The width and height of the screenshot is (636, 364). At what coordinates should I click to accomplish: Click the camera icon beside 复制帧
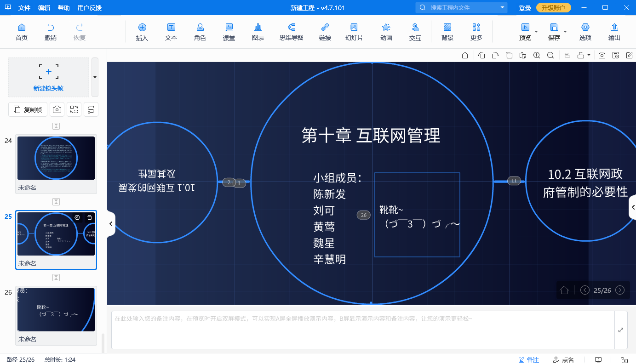(57, 109)
